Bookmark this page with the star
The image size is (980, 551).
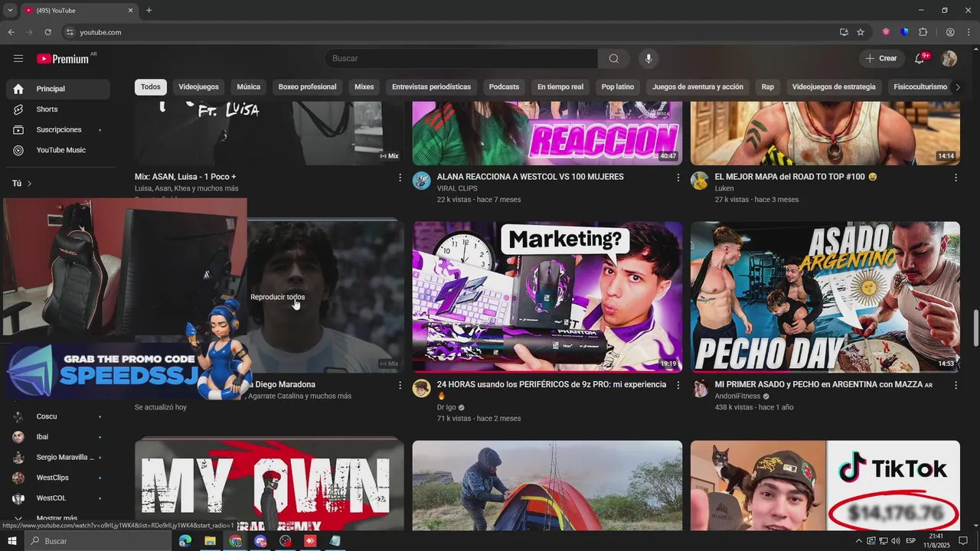(861, 32)
